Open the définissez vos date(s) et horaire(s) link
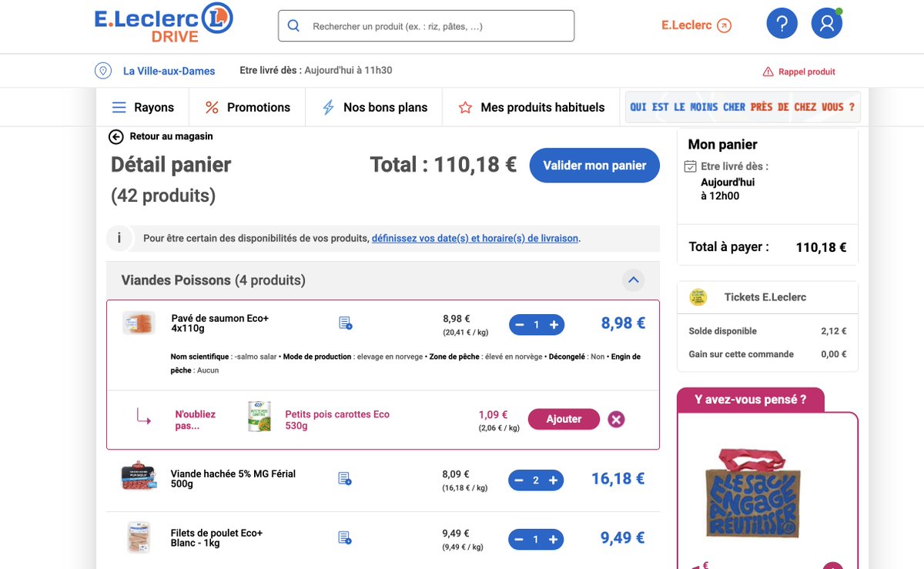Screen dimensions: 924x569 [475, 239]
